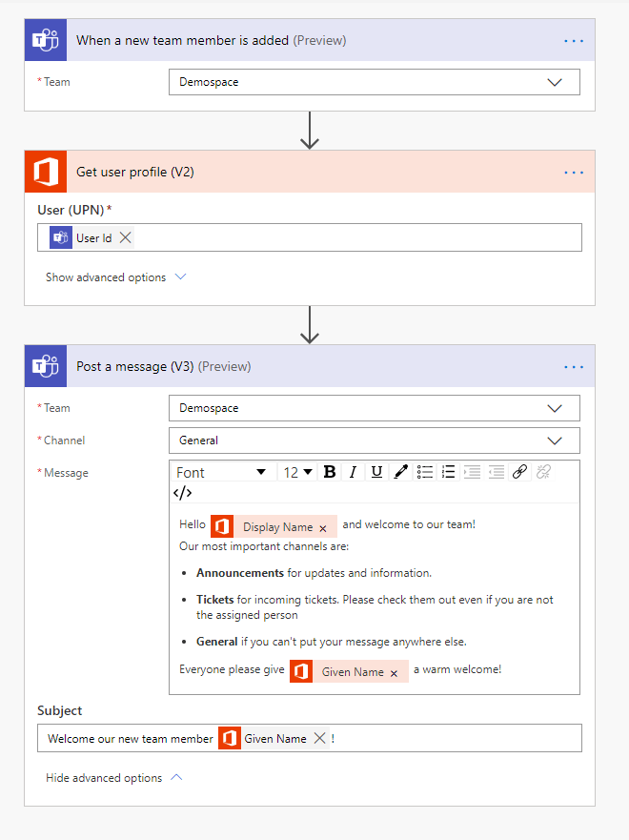Remove User Id token from UPN field

(x=126, y=237)
